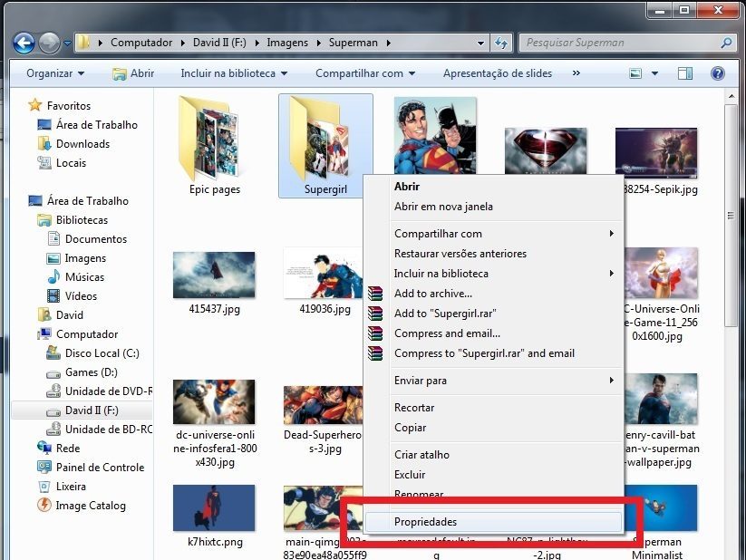Click the Back navigation arrow button

[24, 43]
